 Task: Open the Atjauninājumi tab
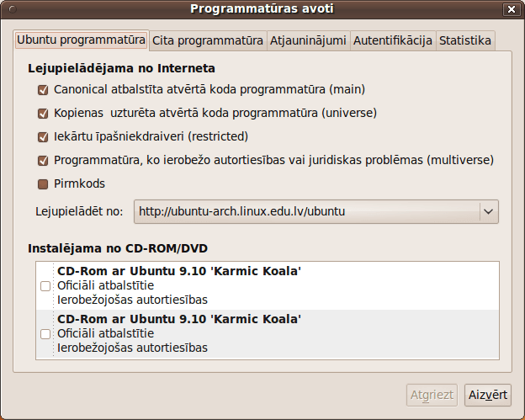pyautogui.click(x=308, y=40)
